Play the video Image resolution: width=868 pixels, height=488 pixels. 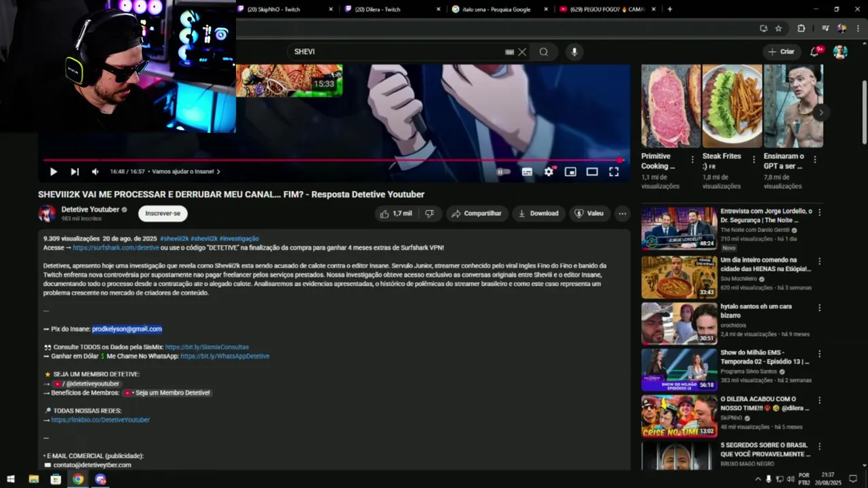click(x=54, y=171)
